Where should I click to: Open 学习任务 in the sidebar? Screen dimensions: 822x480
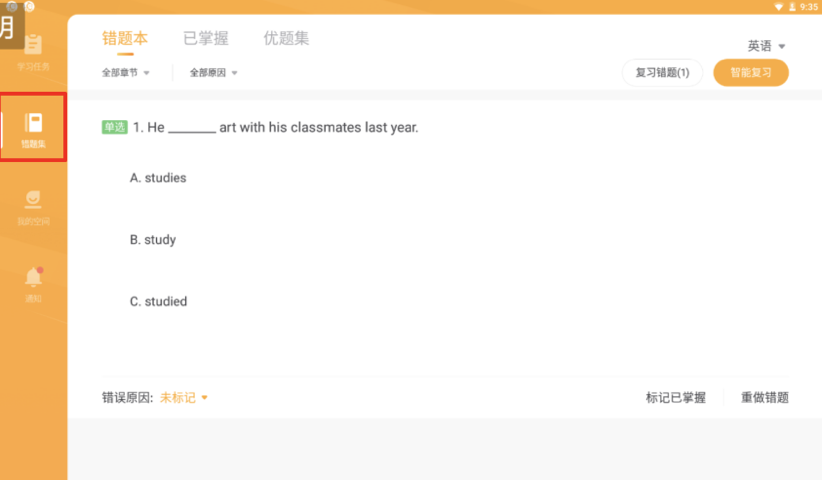tap(33, 52)
